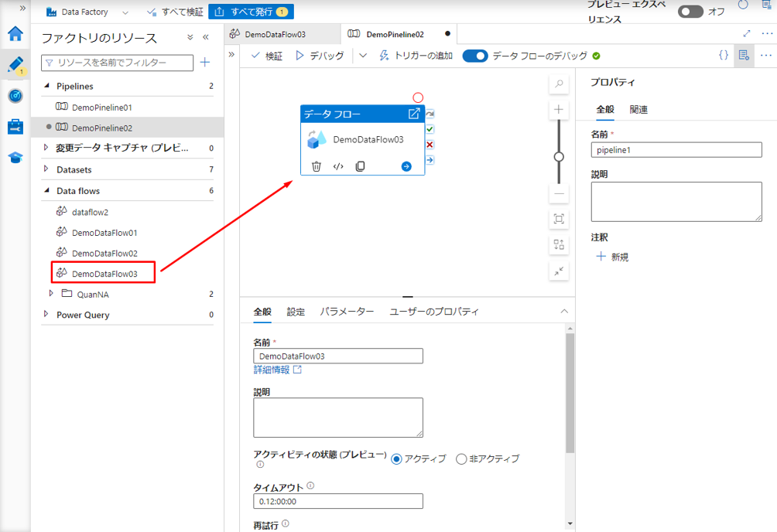Click デバッグ debug button

(x=320, y=56)
